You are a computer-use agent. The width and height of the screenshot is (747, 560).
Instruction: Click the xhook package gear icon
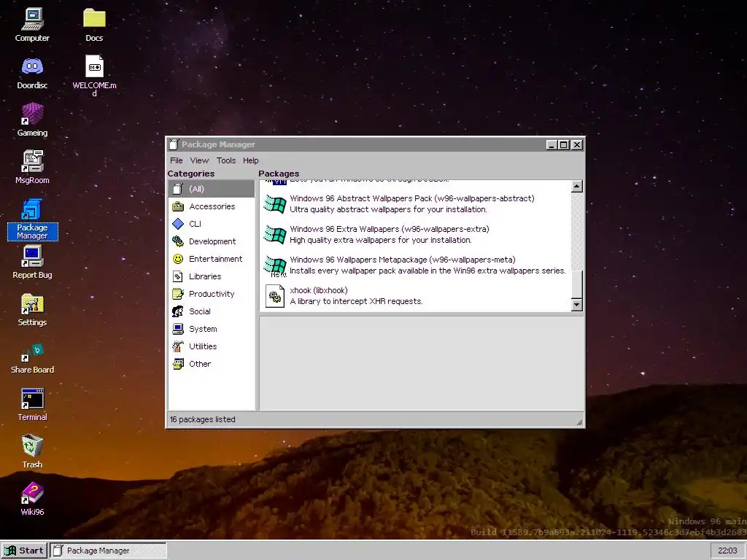click(275, 296)
